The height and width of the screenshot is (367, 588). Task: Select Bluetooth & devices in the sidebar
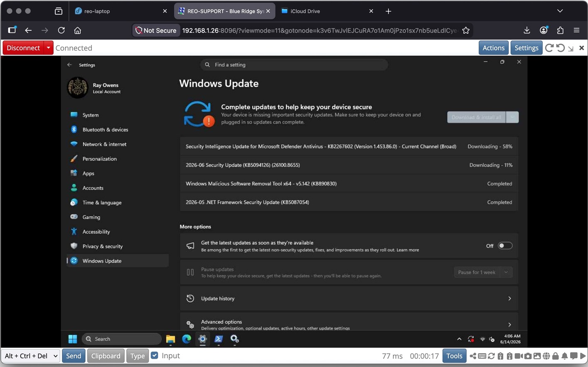click(118, 129)
